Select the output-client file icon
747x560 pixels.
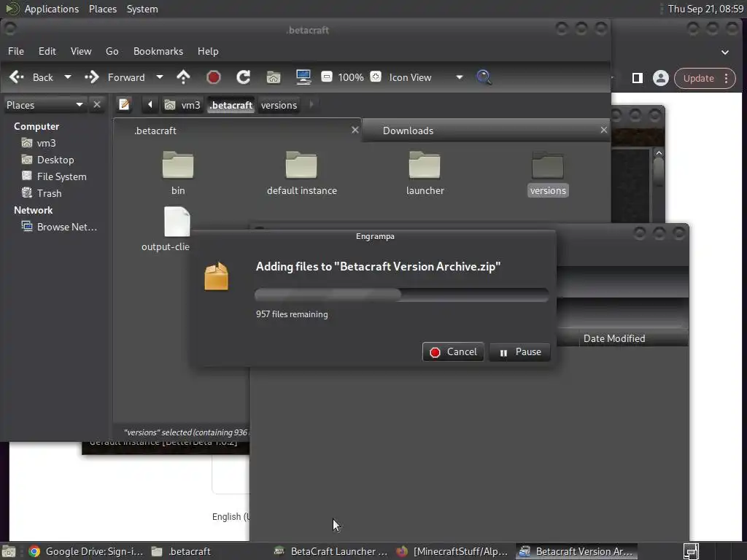(x=177, y=222)
